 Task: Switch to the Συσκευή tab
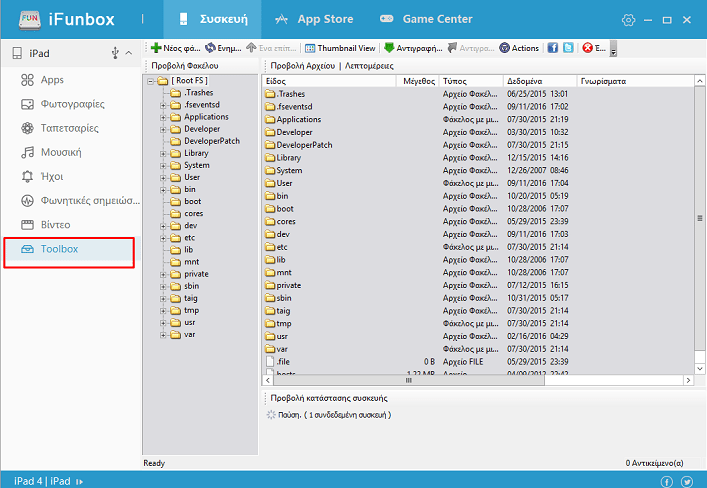click(x=212, y=19)
